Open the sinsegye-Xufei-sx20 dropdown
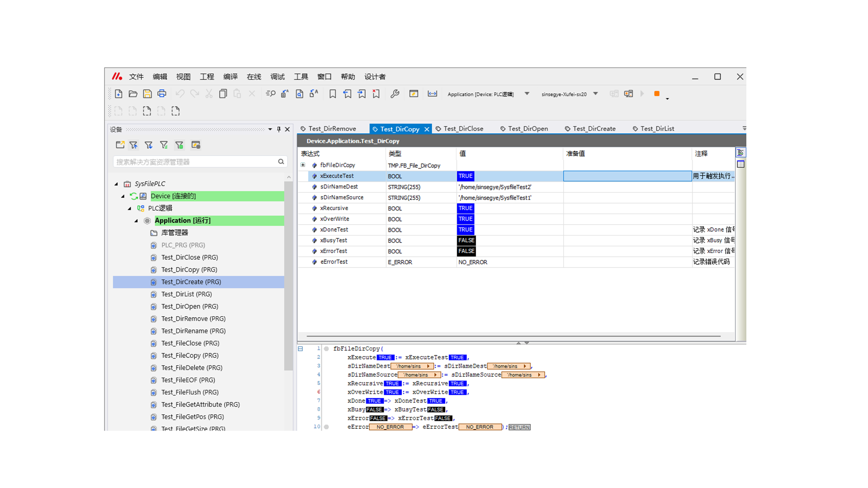The width and height of the screenshot is (868, 488). tap(596, 94)
